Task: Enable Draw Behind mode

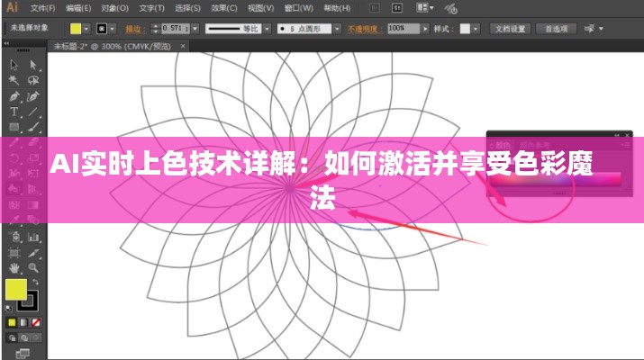Action: [x=24, y=337]
